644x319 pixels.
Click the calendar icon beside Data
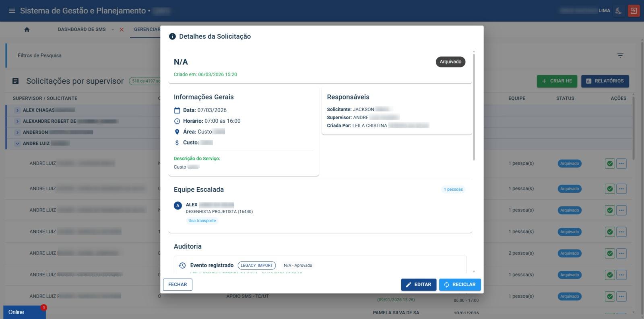177,110
